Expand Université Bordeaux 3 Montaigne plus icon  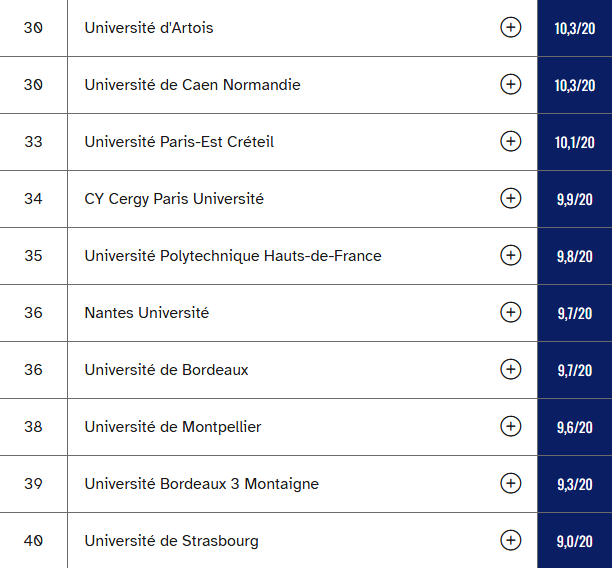point(511,484)
